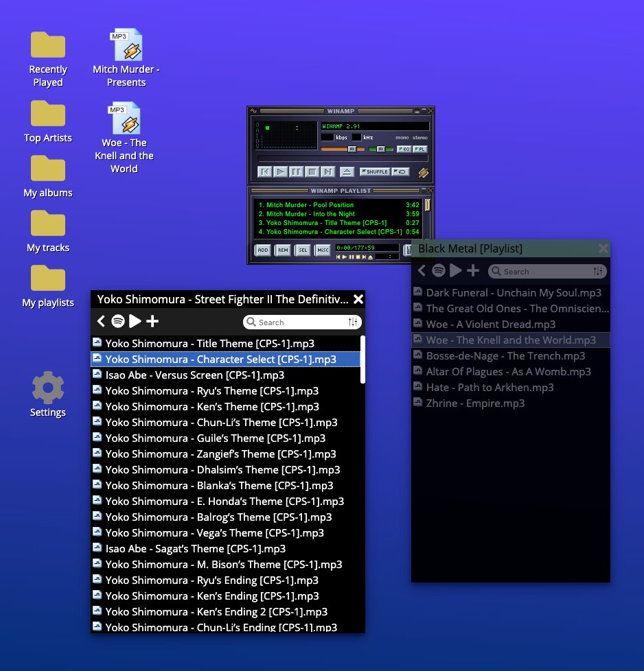The image size is (644, 671).
Task: Select Dark Funeral - Unchain My Soul.mp3
Action: click(511, 293)
